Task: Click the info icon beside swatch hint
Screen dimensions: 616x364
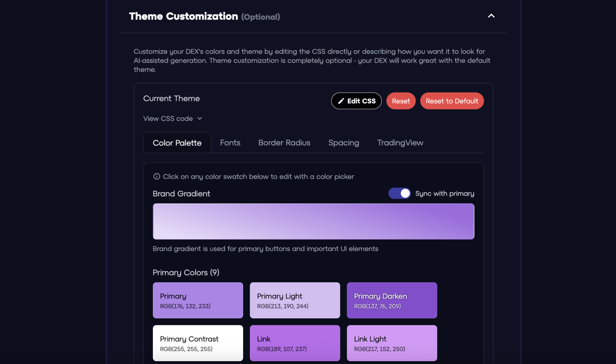Action: pos(157,177)
